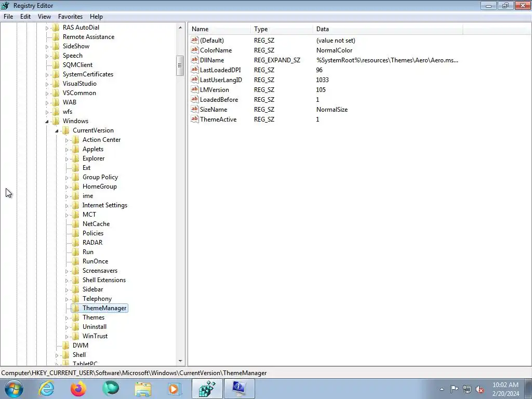This screenshot has height=399, width=532.
Task: Click the muted volume tray icon
Action: pos(480,389)
